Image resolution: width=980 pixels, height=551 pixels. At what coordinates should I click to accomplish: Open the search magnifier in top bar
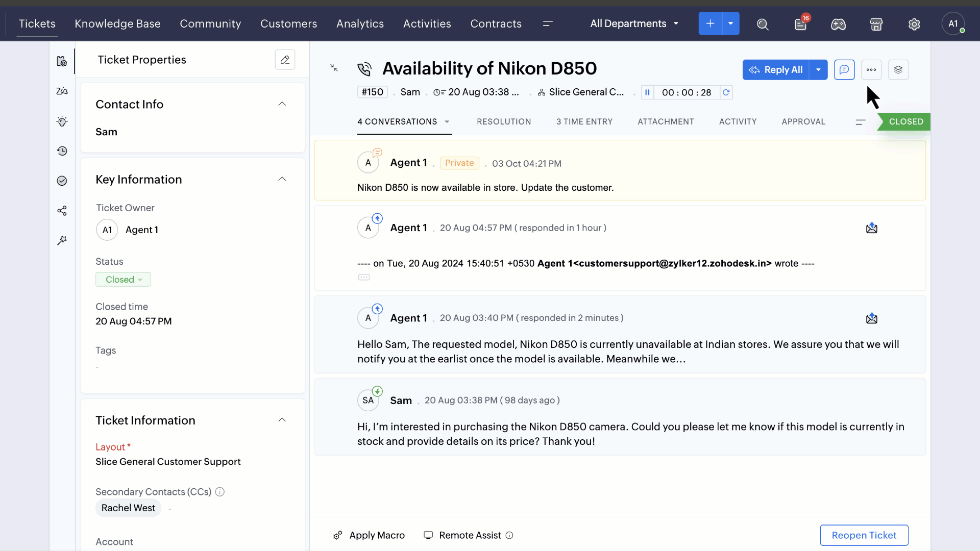[763, 24]
